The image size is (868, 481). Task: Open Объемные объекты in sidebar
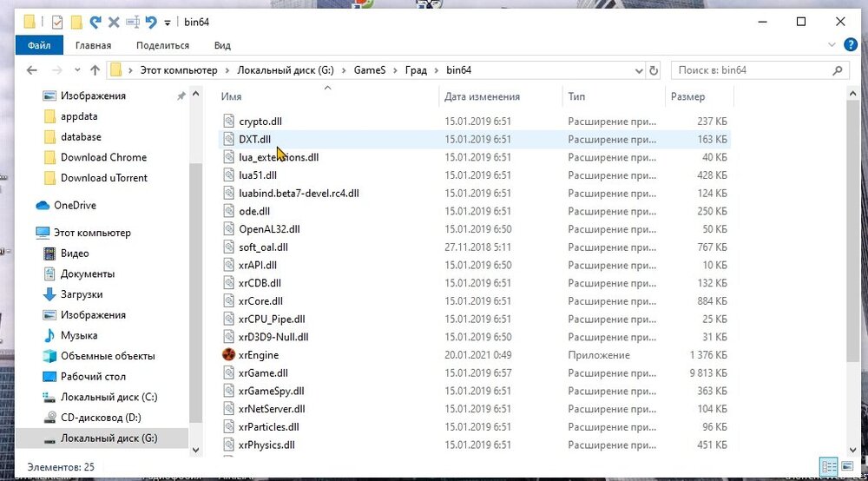click(108, 356)
